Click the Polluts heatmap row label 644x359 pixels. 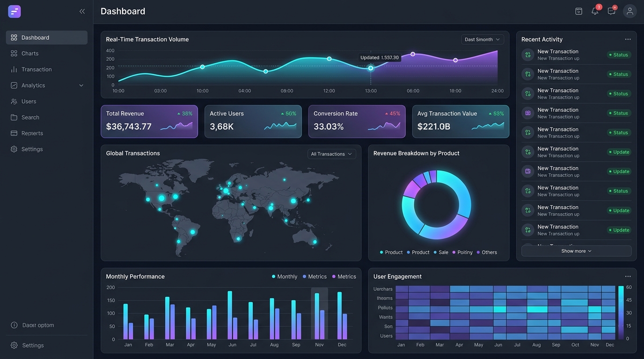pyautogui.click(x=385, y=308)
